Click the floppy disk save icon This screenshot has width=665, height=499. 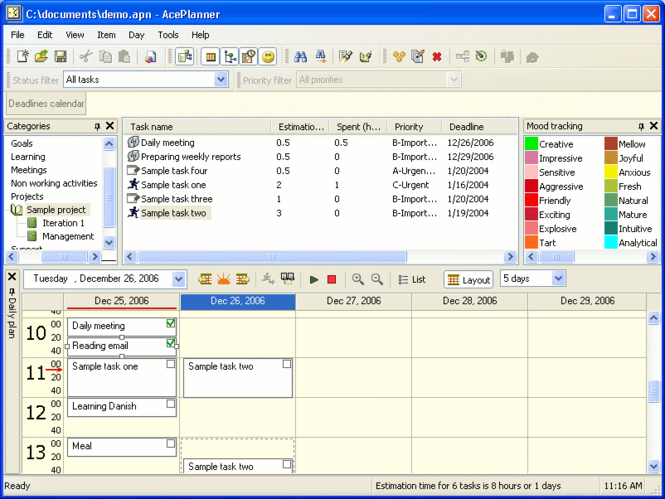pyautogui.click(x=60, y=56)
